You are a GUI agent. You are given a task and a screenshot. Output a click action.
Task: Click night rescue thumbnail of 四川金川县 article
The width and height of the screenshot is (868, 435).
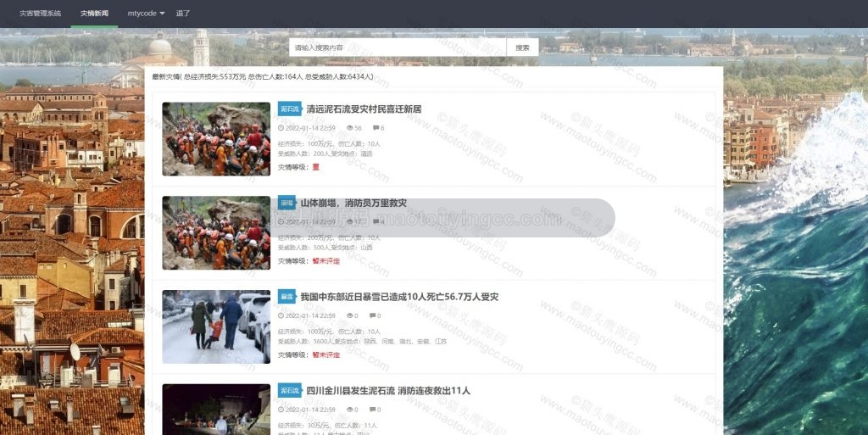pyautogui.click(x=216, y=410)
